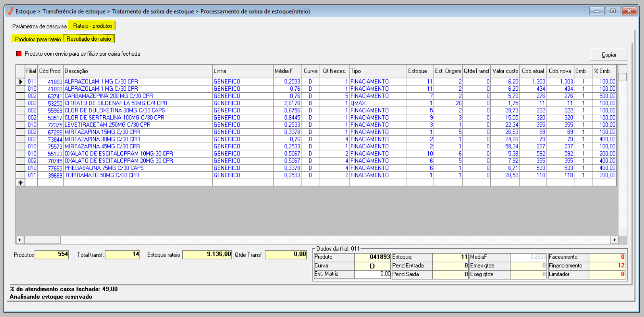Viewport: 644px width, 317px height.
Task: Select the CITRATO DE SILDENAFILA 50MG row
Action: tap(116, 103)
